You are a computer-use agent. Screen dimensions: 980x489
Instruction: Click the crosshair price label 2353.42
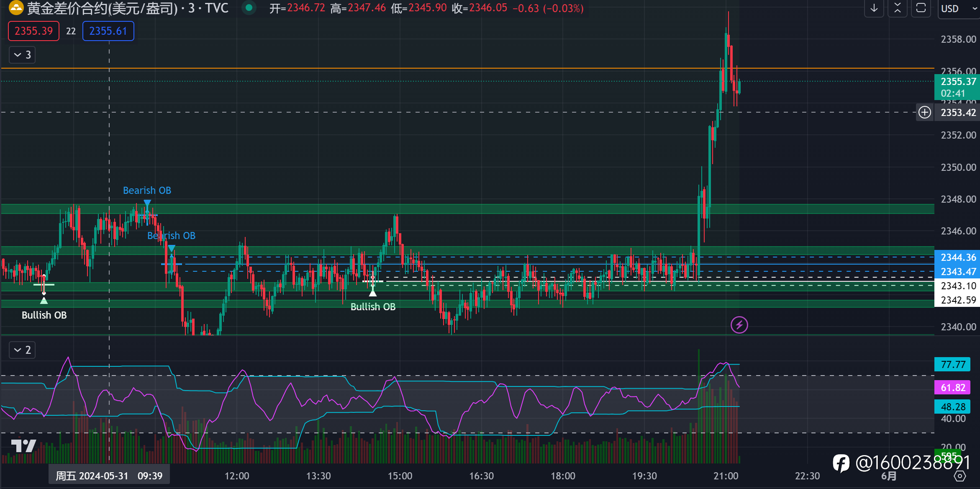tap(958, 113)
